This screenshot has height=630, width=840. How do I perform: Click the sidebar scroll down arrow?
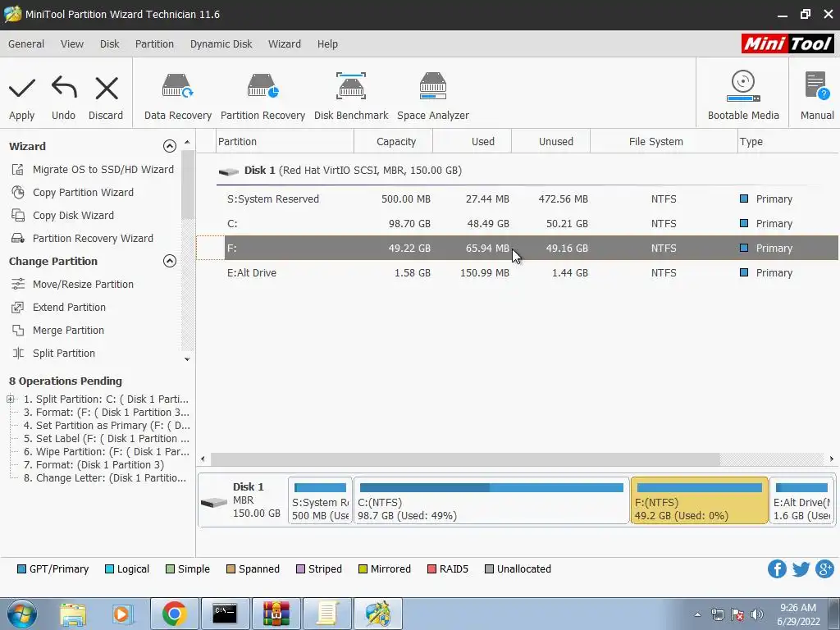[187, 359]
